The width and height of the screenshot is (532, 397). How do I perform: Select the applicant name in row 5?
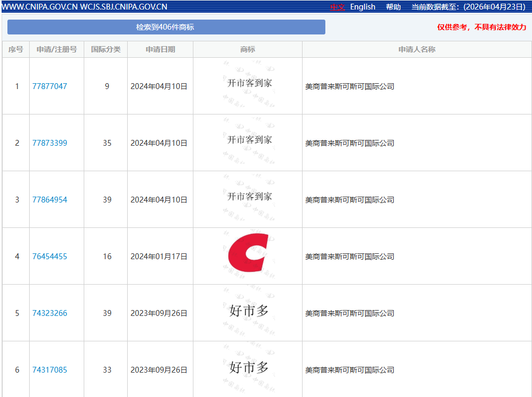point(350,313)
